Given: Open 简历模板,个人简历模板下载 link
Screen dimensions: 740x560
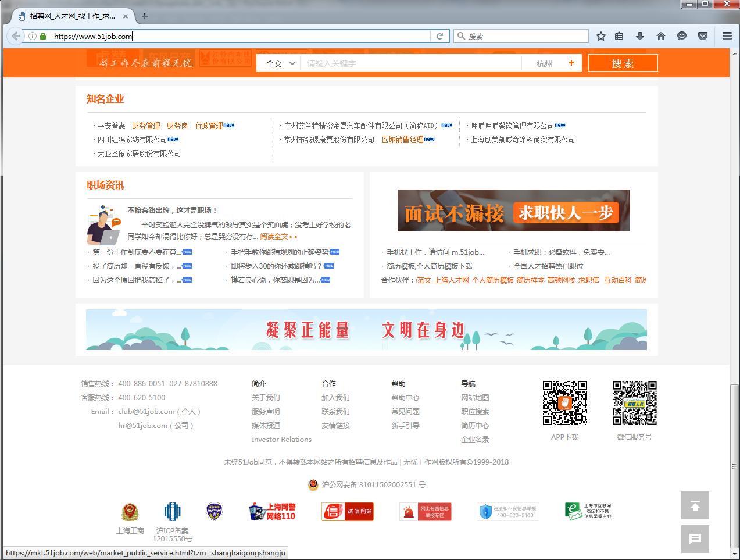Looking at the screenshot, I should [x=430, y=266].
